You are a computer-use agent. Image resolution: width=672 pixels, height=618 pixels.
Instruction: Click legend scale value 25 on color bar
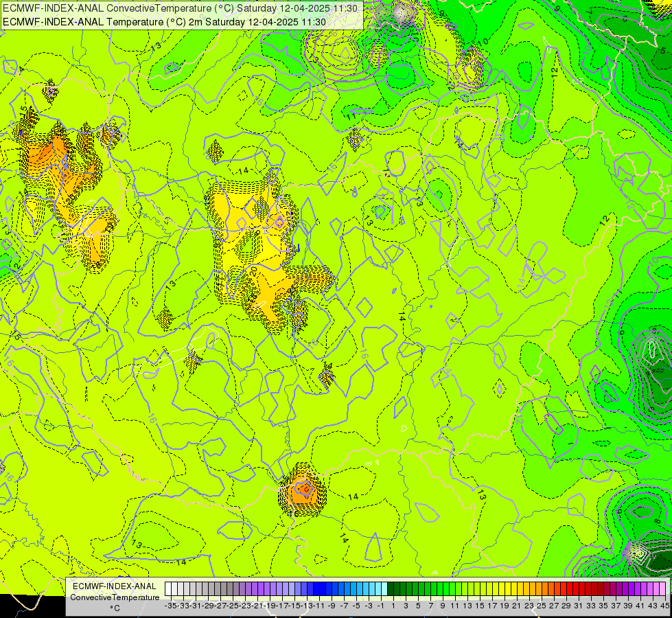[x=542, y=606]
